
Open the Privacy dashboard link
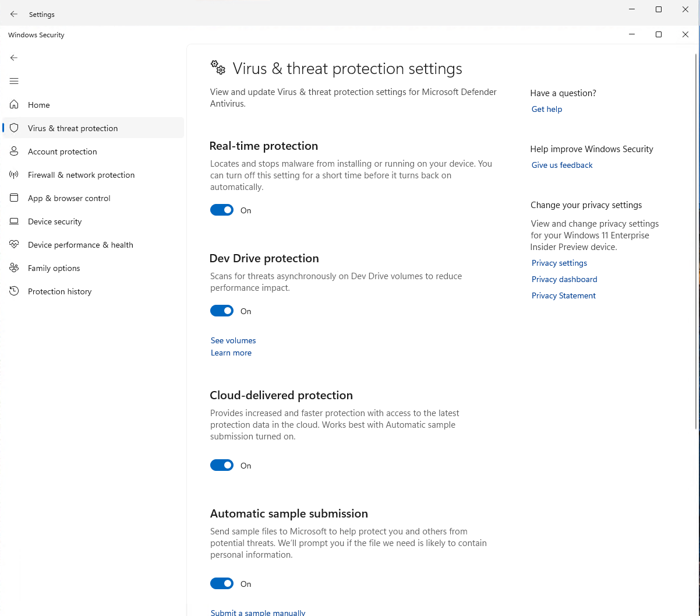pos(564,279)
